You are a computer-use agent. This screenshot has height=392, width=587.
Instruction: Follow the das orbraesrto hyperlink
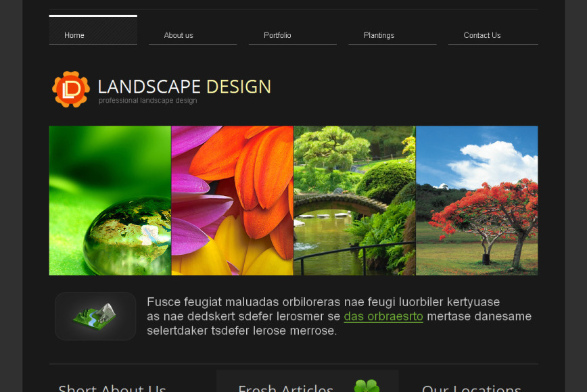pyautogui.click(x=383, y=316)
